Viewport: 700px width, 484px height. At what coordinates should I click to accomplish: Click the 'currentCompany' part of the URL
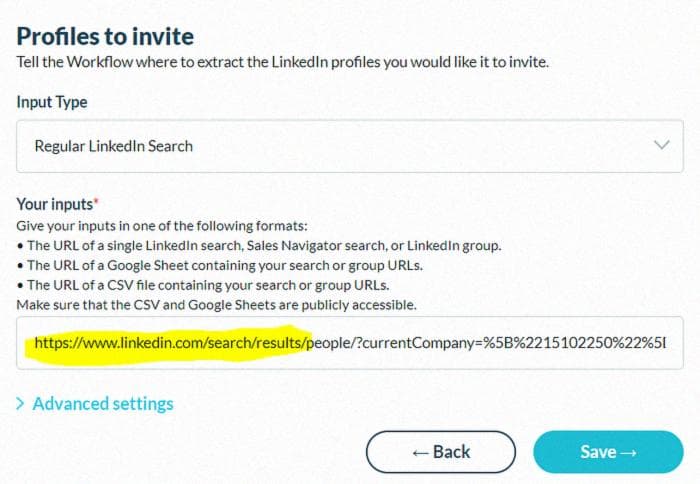point(407,343)
